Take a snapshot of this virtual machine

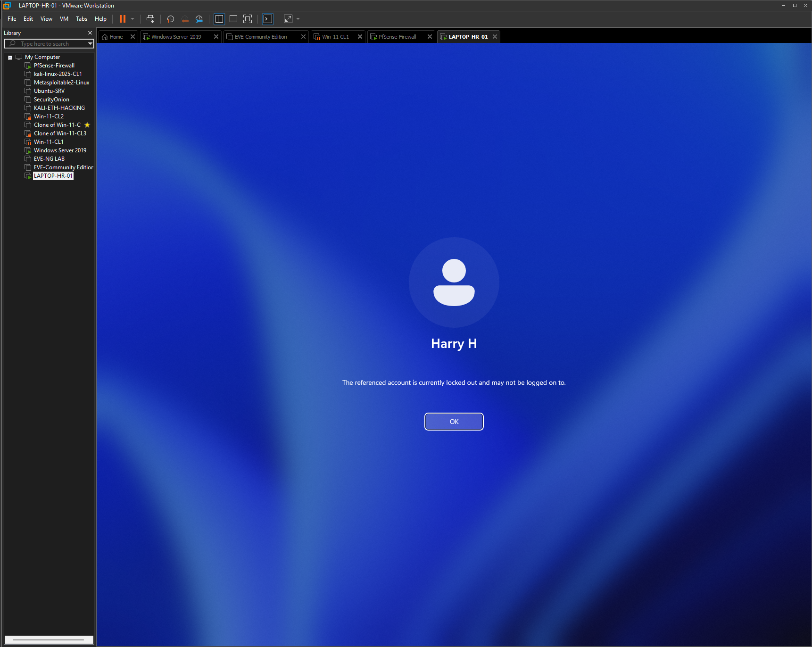171,19
